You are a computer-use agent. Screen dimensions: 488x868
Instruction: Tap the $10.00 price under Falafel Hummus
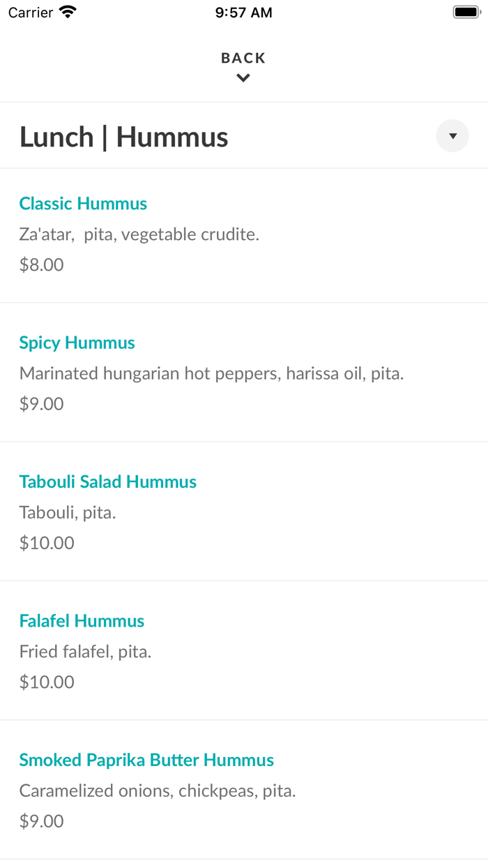click(x=47, y=682)
